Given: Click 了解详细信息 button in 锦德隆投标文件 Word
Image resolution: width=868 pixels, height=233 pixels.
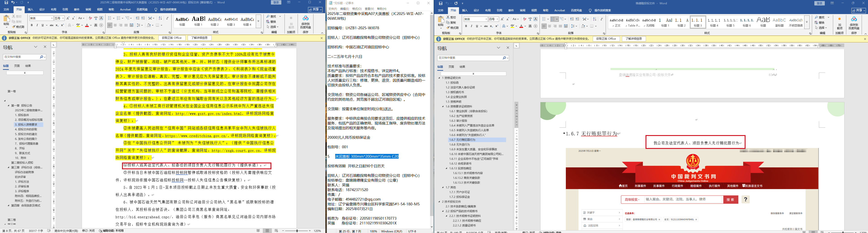Looking at the screenshot, I should 634,39.
